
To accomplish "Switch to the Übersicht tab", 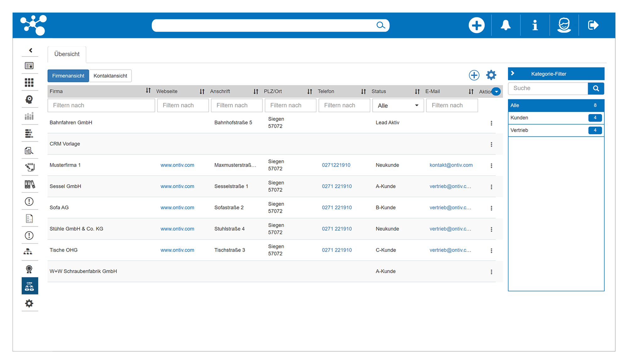I will point(67,54).
